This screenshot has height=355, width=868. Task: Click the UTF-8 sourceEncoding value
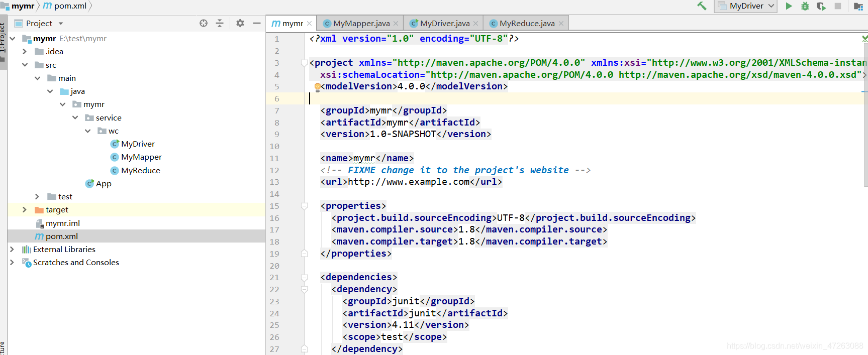click(511, 218)
